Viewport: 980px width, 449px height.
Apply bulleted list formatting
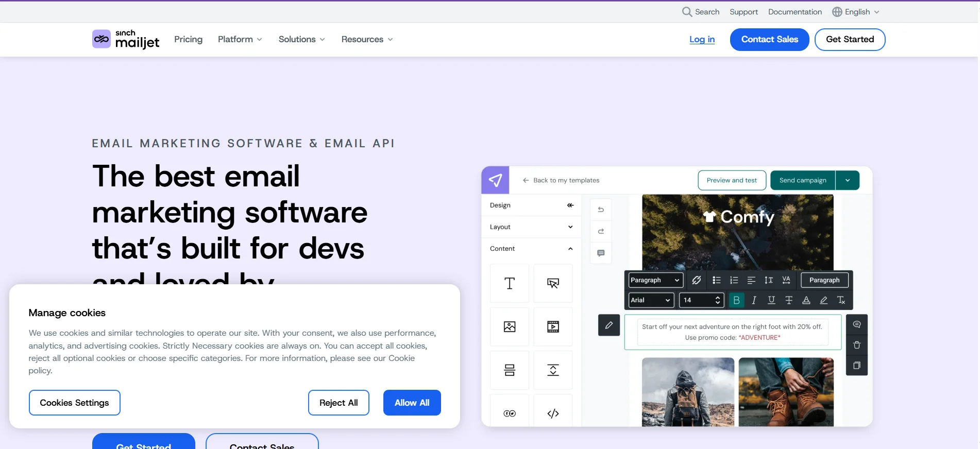tap(716, 280)
